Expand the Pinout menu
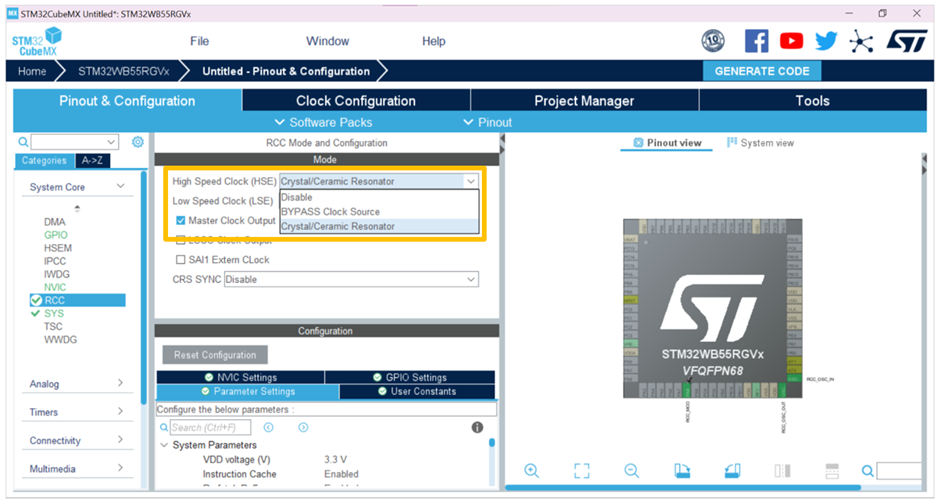The image size is (940, 504). coord(488,122)
